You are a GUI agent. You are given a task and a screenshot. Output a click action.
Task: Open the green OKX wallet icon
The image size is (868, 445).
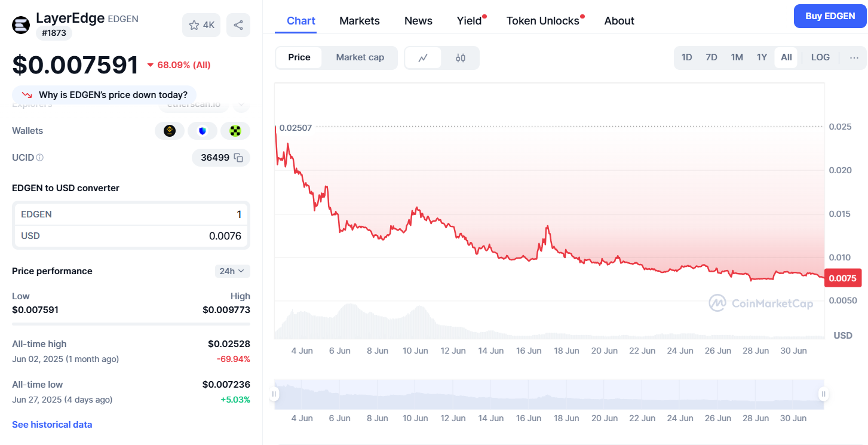coord(235,131)
